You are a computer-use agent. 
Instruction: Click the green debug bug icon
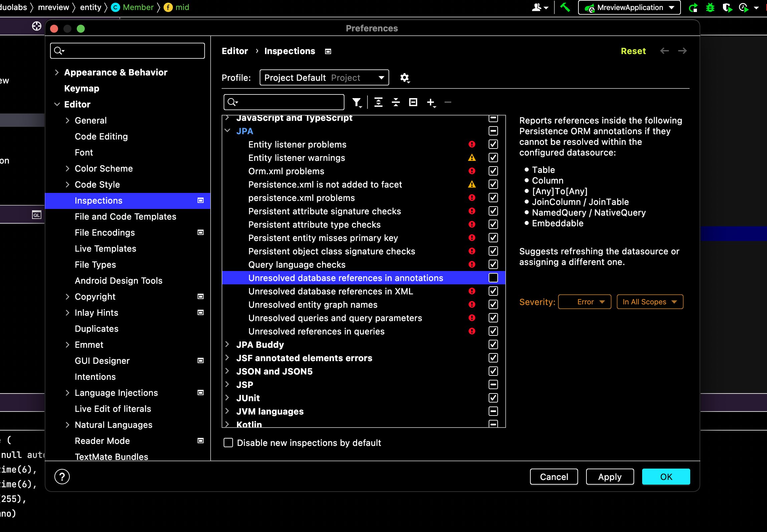(710, 7)
